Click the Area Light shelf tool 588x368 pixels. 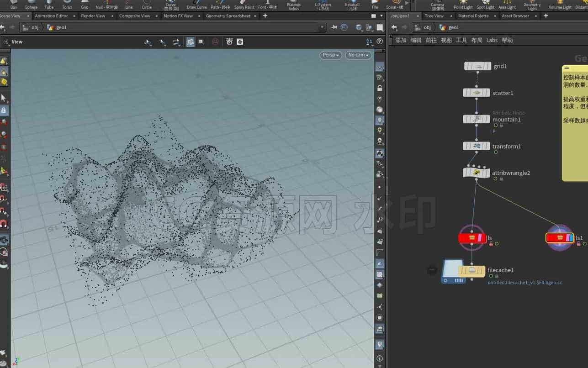(x=507, y=5)
